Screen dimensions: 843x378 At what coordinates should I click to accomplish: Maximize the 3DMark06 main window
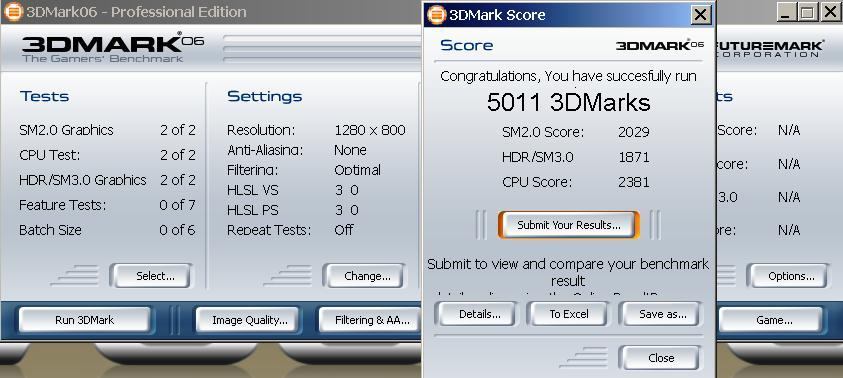click(808, 12)
